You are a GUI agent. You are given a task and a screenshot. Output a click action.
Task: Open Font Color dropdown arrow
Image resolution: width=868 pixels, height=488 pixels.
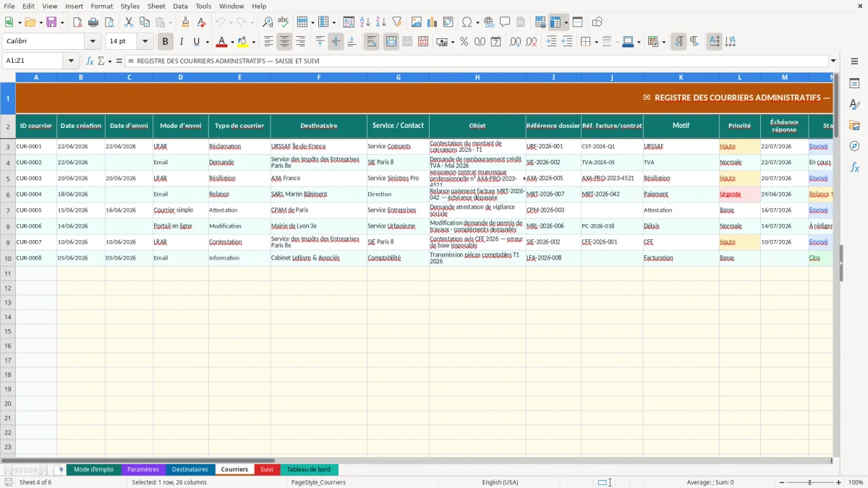[x=232, y=42]
